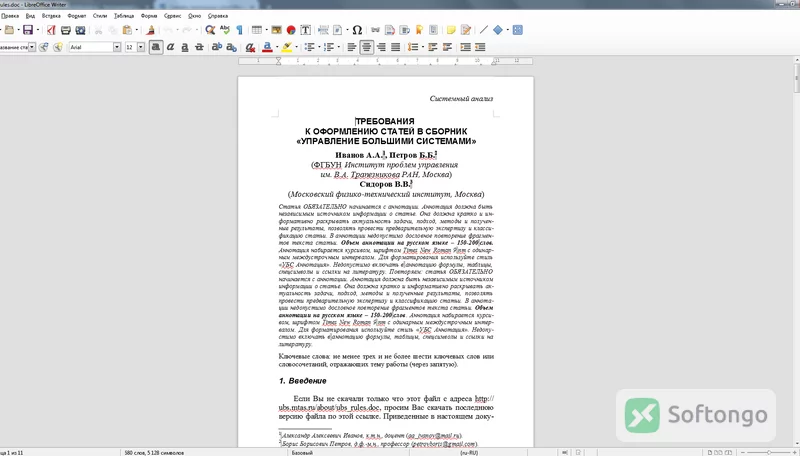Toggle record track changes

466,30
